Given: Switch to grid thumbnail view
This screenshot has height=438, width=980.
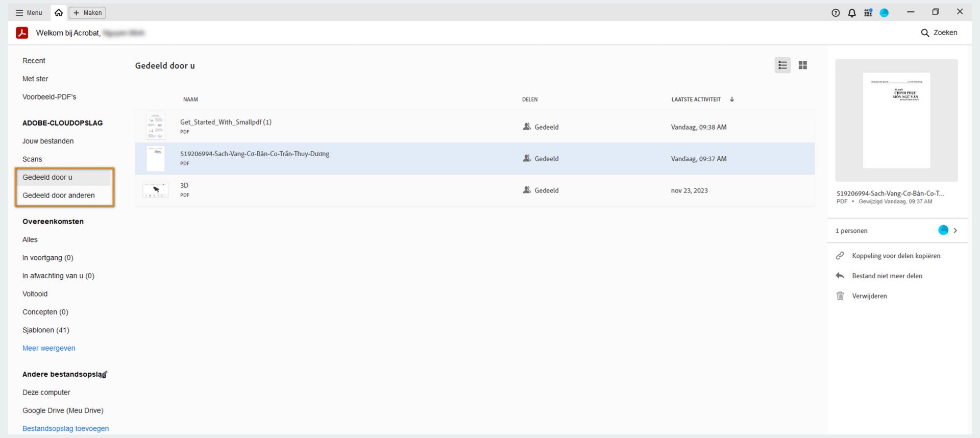Looking at the screenshot, I should [803, 65].
